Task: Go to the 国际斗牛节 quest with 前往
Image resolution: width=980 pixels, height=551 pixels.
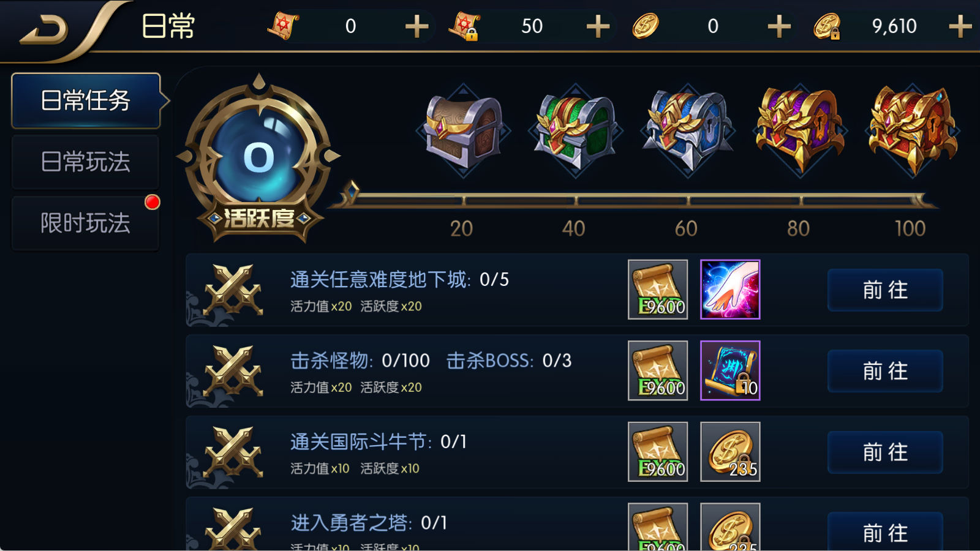Action: 885,452
